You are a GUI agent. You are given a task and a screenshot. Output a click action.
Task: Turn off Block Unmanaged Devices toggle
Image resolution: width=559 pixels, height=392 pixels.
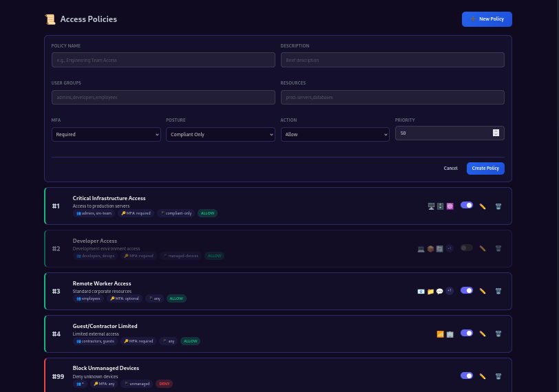pyautogui.click(x=467, y=375)
